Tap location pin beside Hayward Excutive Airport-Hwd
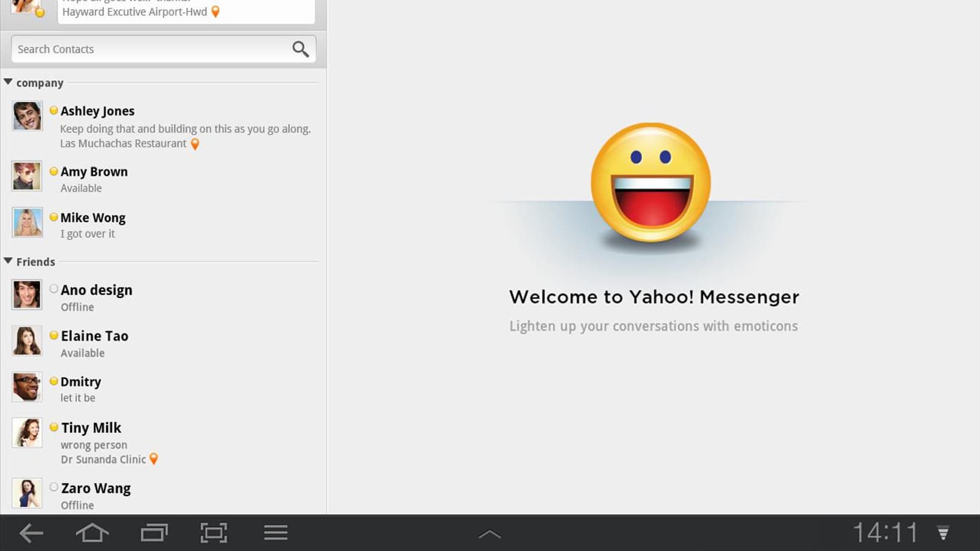The image size is (980, 551). pos(215,12)
